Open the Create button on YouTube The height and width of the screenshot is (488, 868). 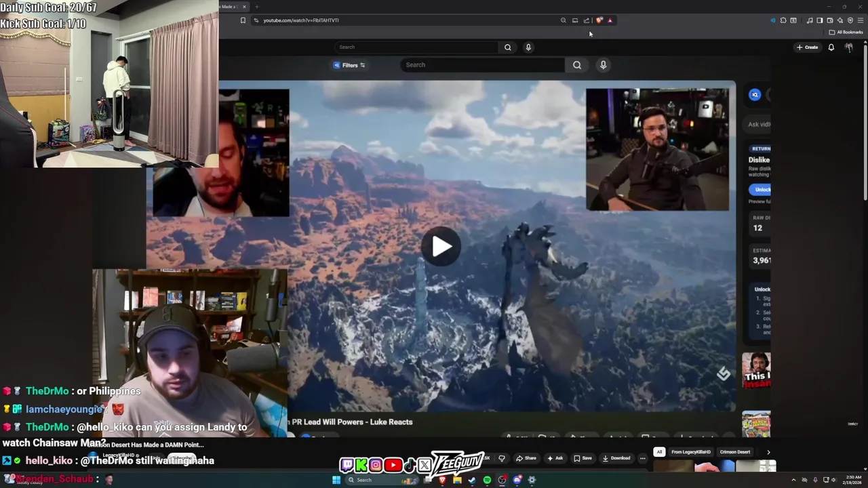coord(807,47)
